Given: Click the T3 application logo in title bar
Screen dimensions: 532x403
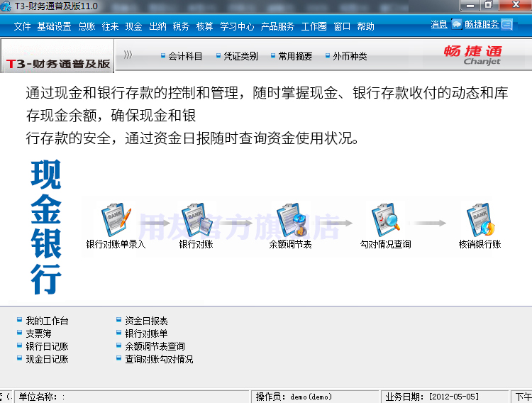Looking at the screenshot, I should point(6,6).
